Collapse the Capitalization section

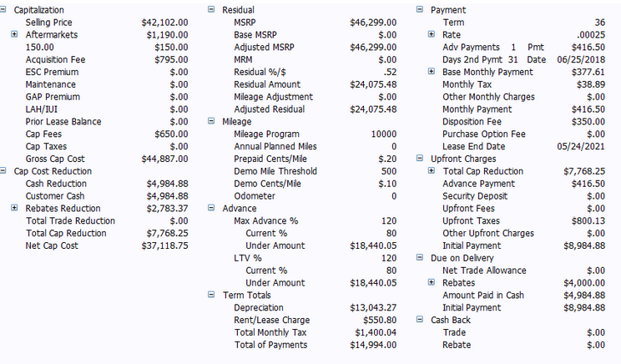(3, 9)
